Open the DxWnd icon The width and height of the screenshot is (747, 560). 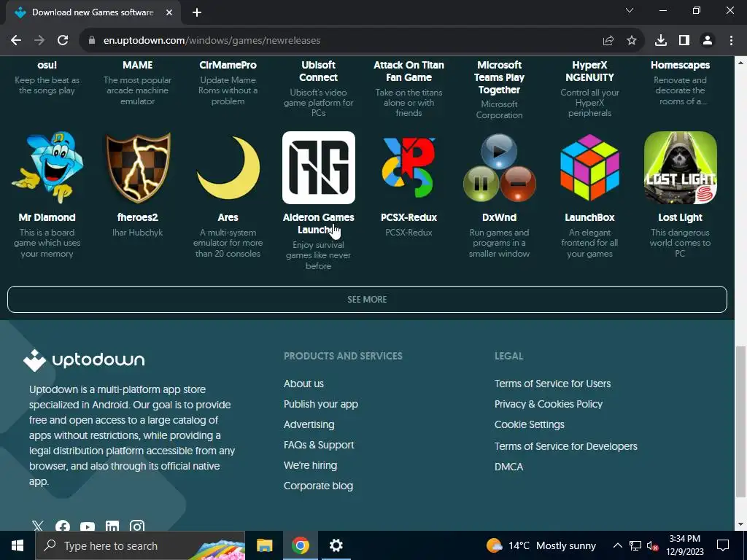499,168
